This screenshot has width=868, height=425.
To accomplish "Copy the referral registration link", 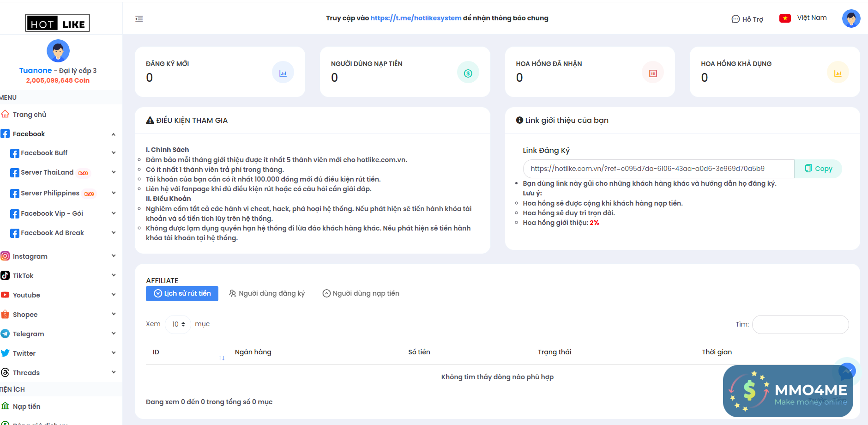I will click(818, 169).
